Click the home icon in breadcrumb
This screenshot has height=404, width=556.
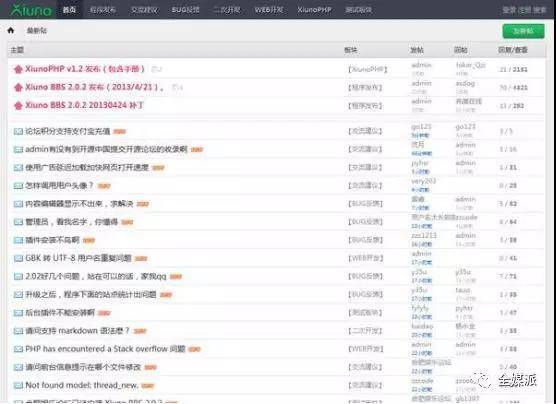coord(11,31)
